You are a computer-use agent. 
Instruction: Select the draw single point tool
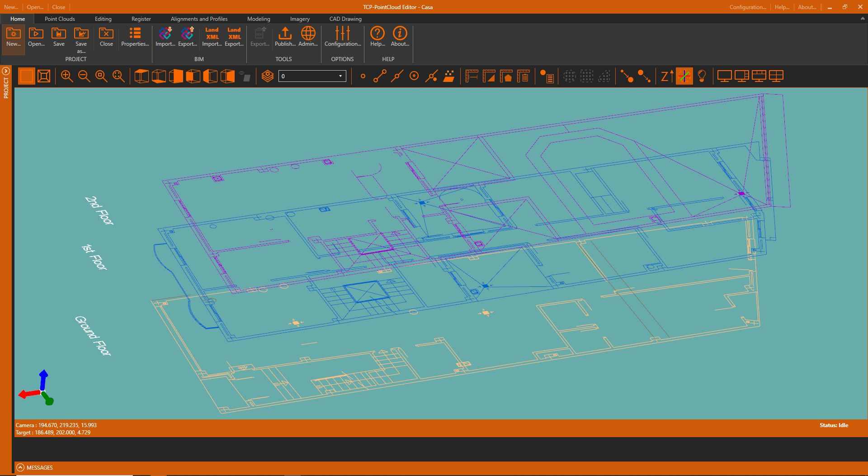pyautogui.click(x=363, y=76)
